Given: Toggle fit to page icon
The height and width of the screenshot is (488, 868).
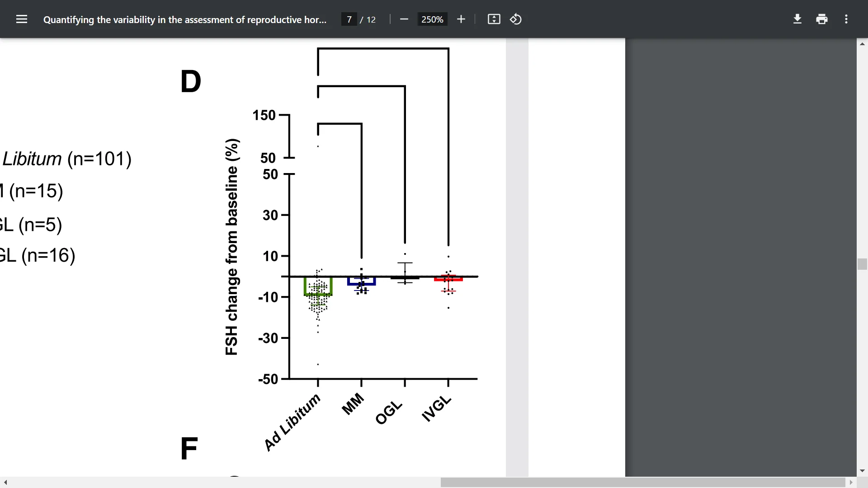Looking at the screenshot, I should coord(494,19).
